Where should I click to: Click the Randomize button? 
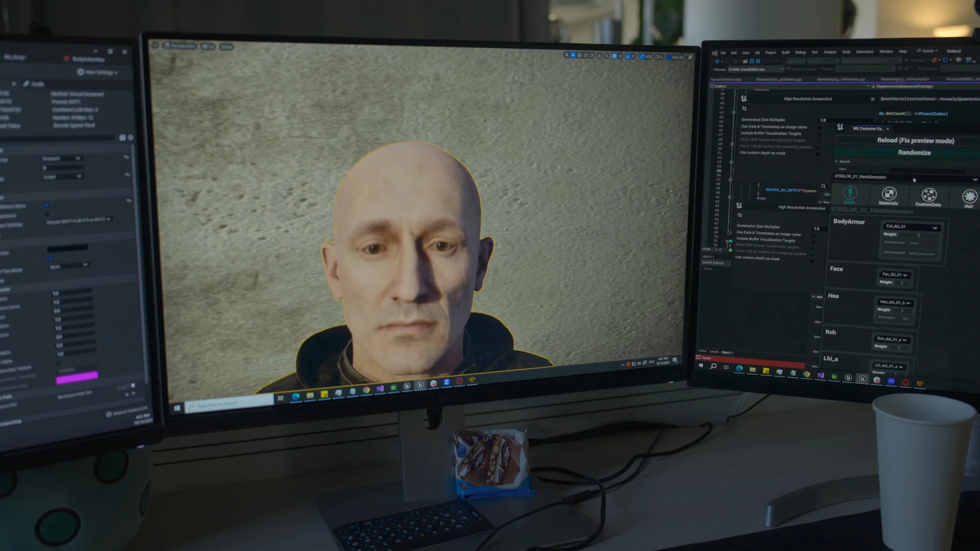914,153
